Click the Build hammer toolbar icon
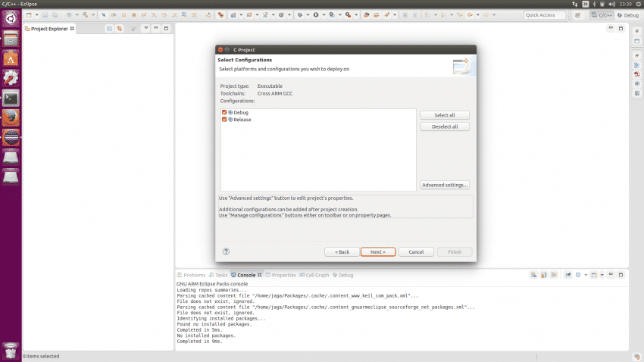The height and width of the screenshot is (362, 644). tap(85, 15)
